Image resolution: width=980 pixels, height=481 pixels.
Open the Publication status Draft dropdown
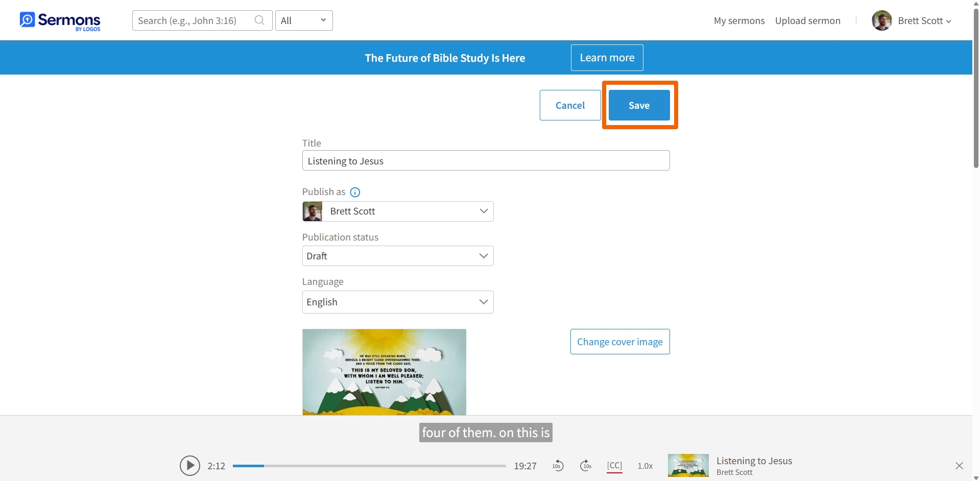[398, 256]
